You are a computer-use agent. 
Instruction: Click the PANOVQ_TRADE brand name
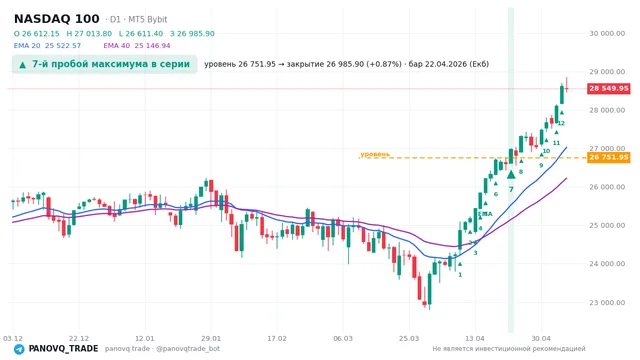pyautogui.click(x=63, y=349)
